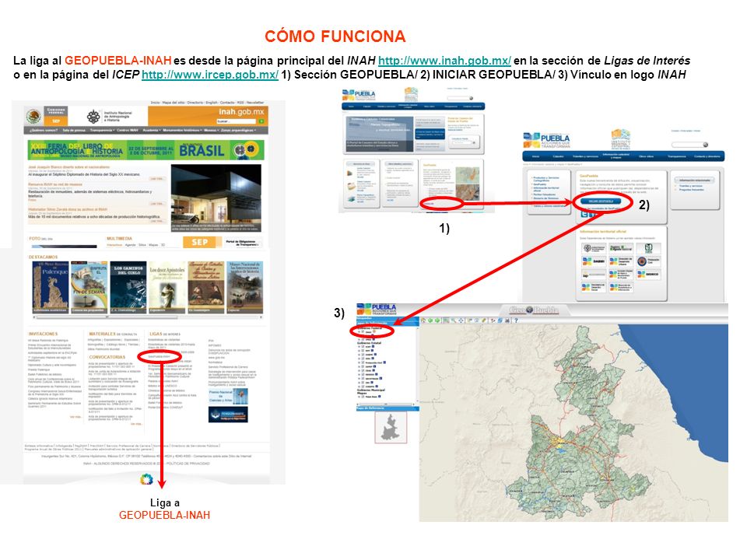747x560 pixels.
Task: Open '¿Quiénes somos?' in INAH navigation bar
Action: point(44,130)
